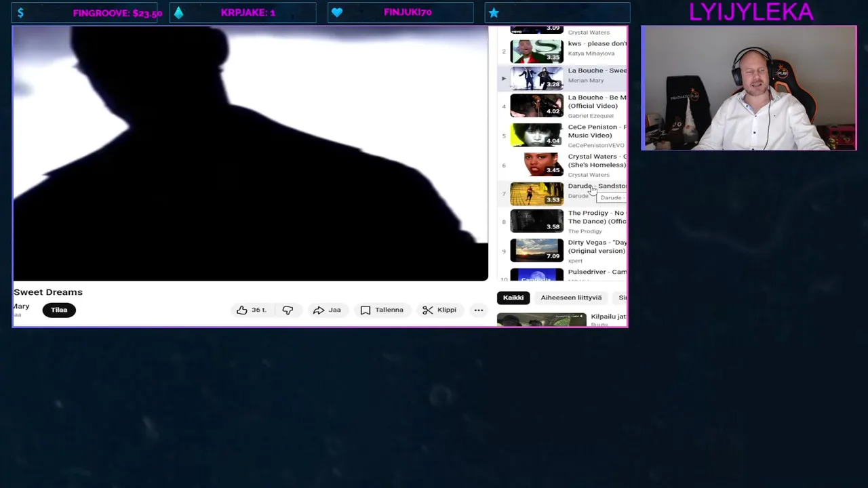Click the thumbs down dislike icon
Image resolution: width=868 pixels, height=488 pixels.
(288, 310)
